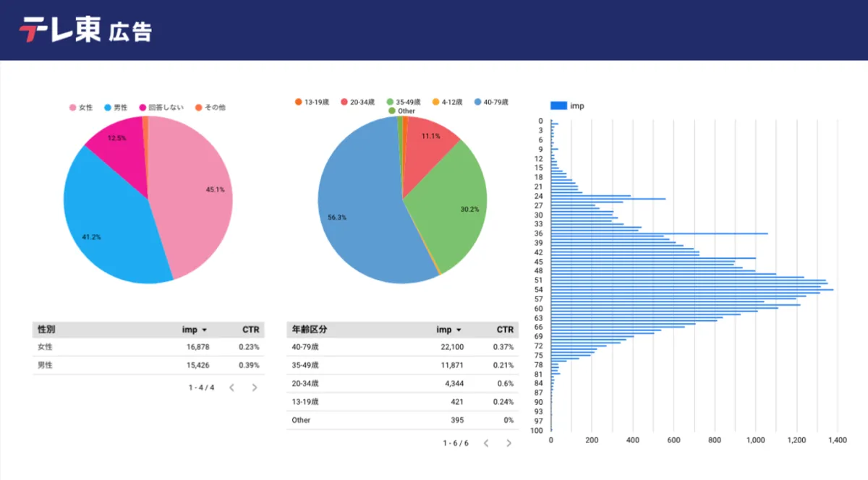Click previous page arrow in age table
The height and width of the screenshot is (480, 868).
pyautogui.click(x=486, y=443)
